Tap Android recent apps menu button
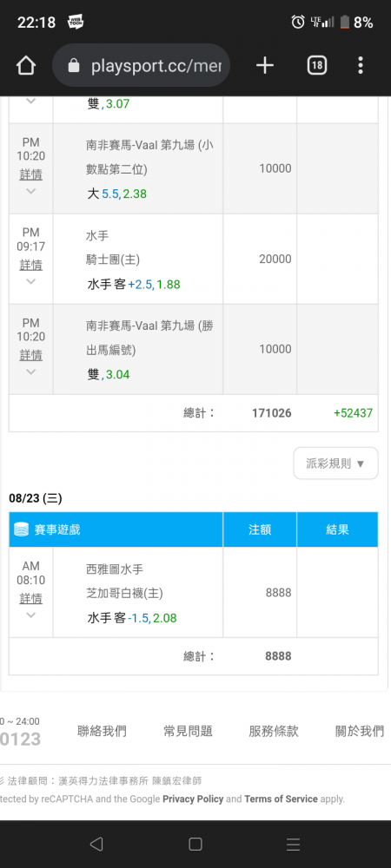The image size is (391, 868). 294,845
